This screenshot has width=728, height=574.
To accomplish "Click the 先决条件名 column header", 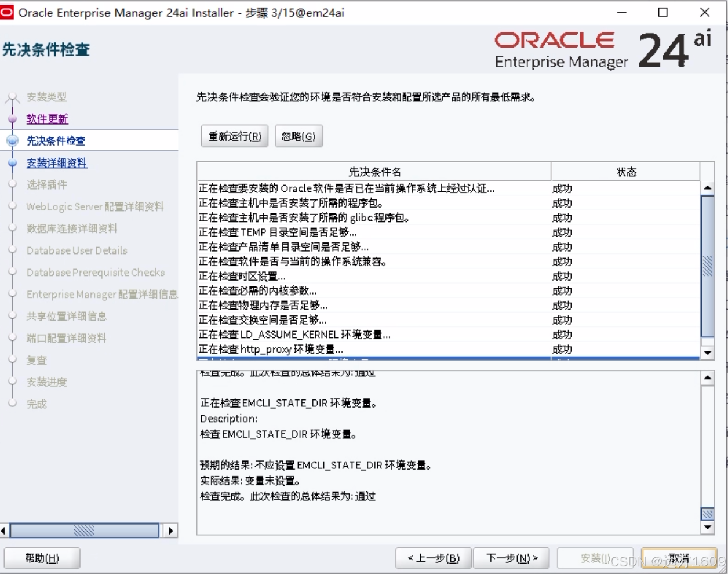I will click(x=373, y=172).
